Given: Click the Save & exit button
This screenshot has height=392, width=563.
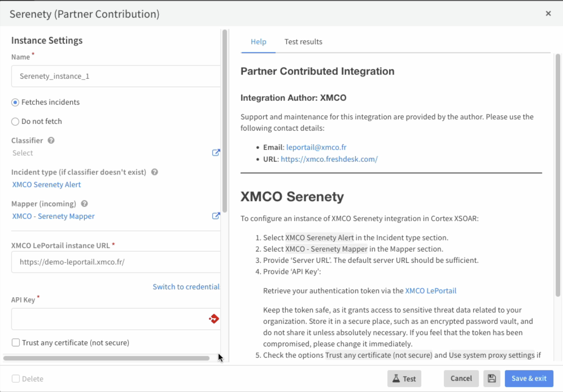Looking at the screenshot, I should 529,378.
